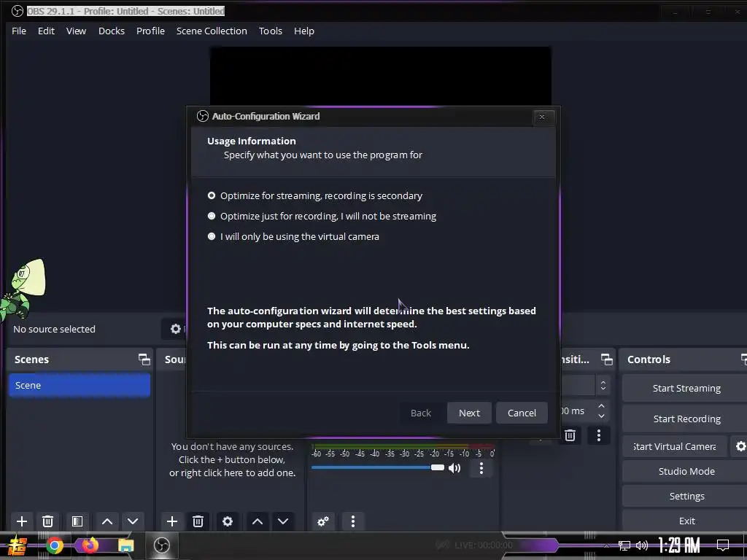
Task: Open File Explorer from the taskbar
Action: tap(125, 545)
